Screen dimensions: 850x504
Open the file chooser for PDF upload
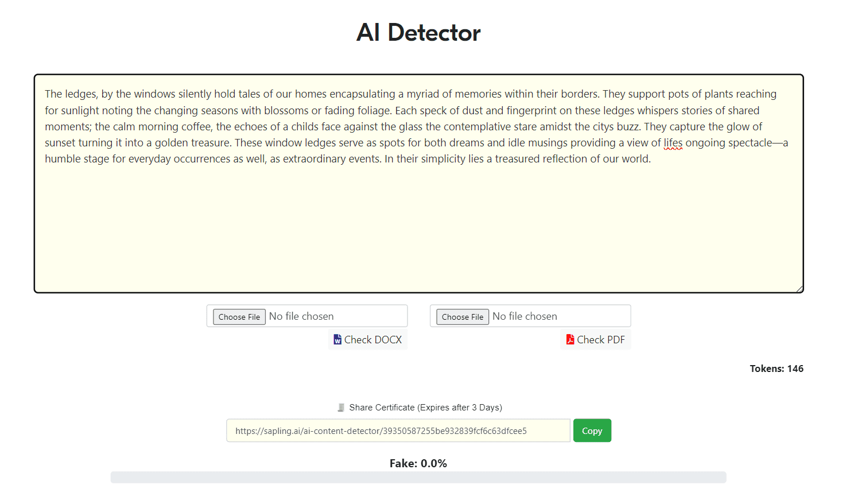click(463, 317)
